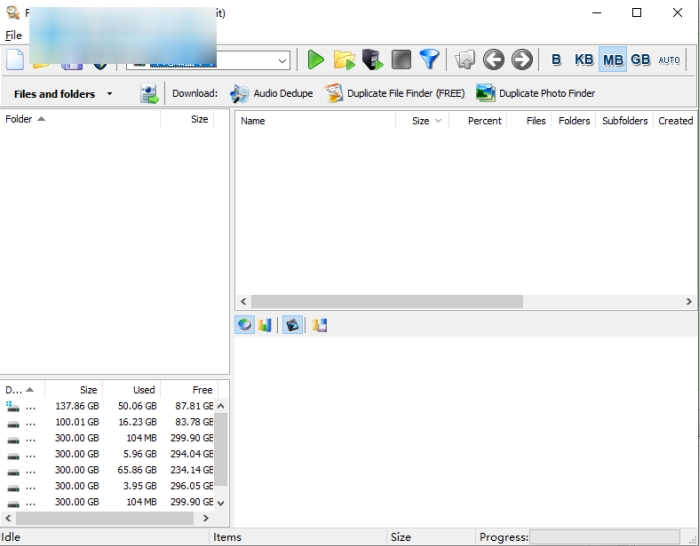
Task: Click the scan folder icon with green arrow
Action: pyautogui.click(x=344, y=59)
